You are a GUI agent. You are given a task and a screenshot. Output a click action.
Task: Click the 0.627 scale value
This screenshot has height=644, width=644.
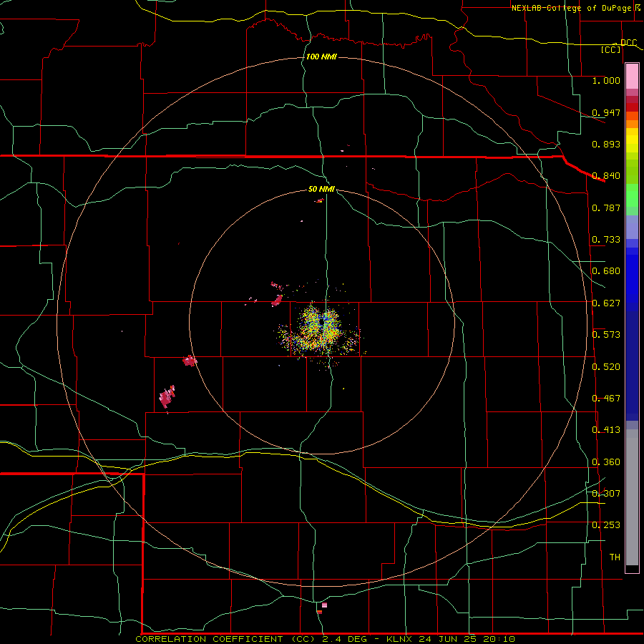click(x=606, y=303)
